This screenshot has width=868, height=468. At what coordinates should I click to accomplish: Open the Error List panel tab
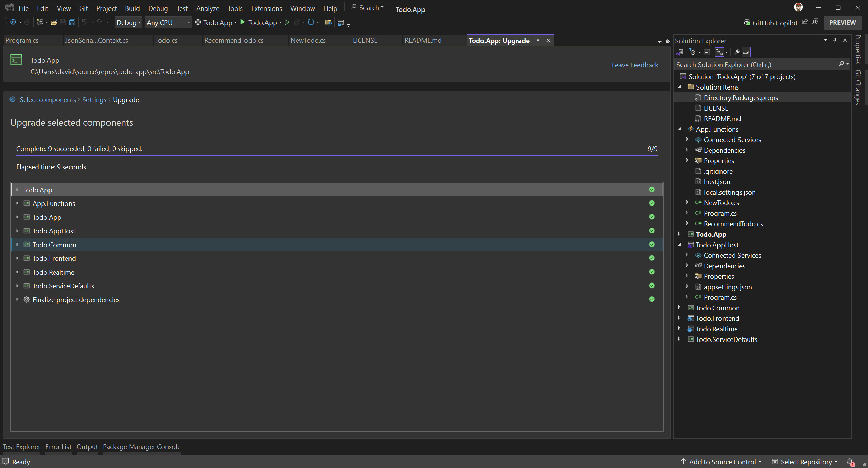tap(58, 447)
